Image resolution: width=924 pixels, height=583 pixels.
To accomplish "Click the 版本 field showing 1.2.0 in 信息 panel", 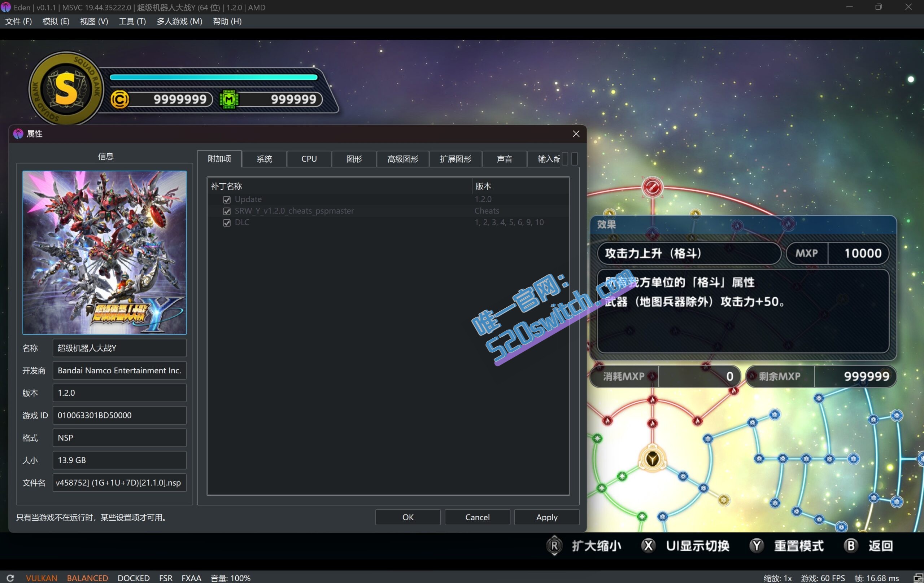I will click(119, 393).
